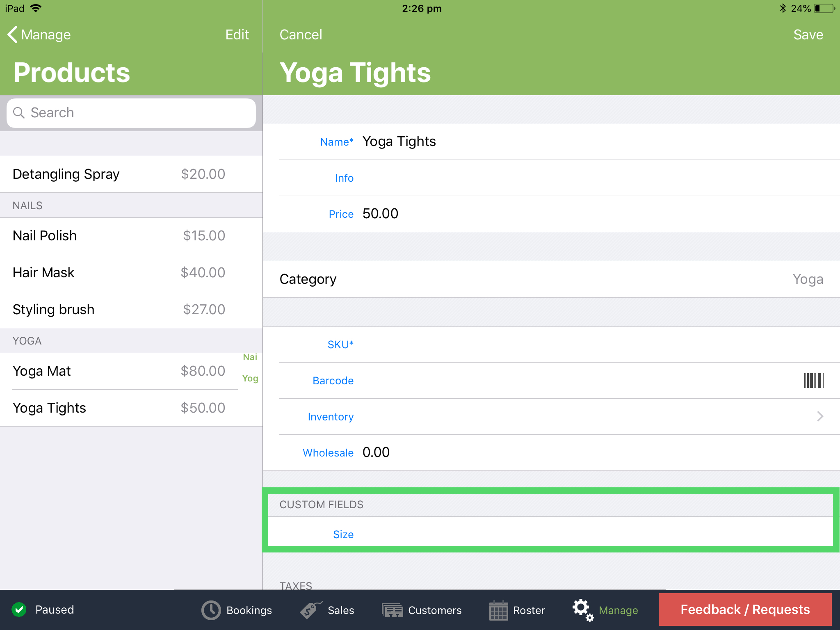
Task: Expand the Inventory details with the chevron
Action: 819,416
